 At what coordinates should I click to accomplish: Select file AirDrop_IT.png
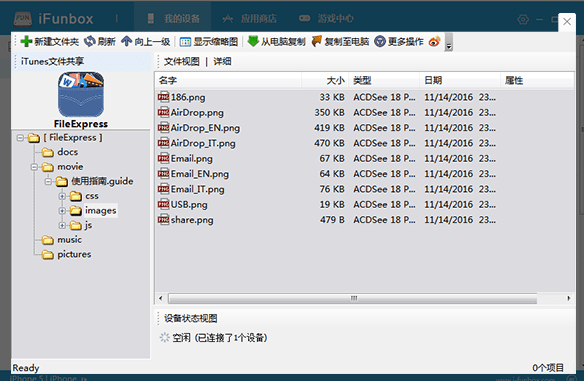tap(203, 143)
